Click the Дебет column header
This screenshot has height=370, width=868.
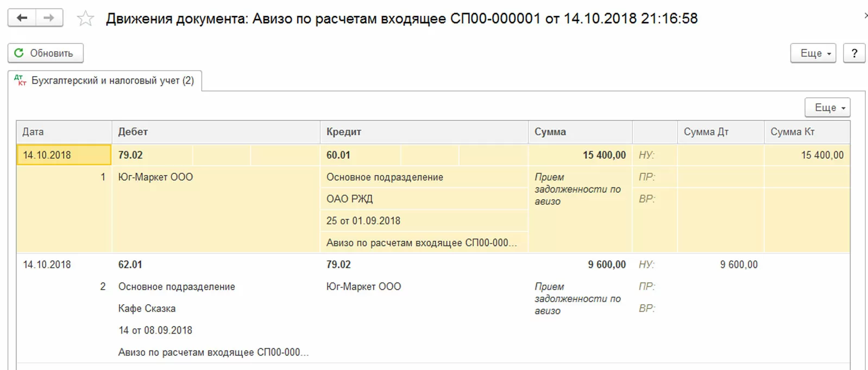coord(133,132)
